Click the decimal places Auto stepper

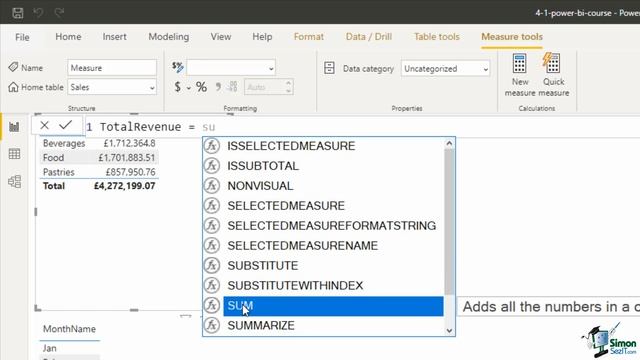(x=289, y=87)
